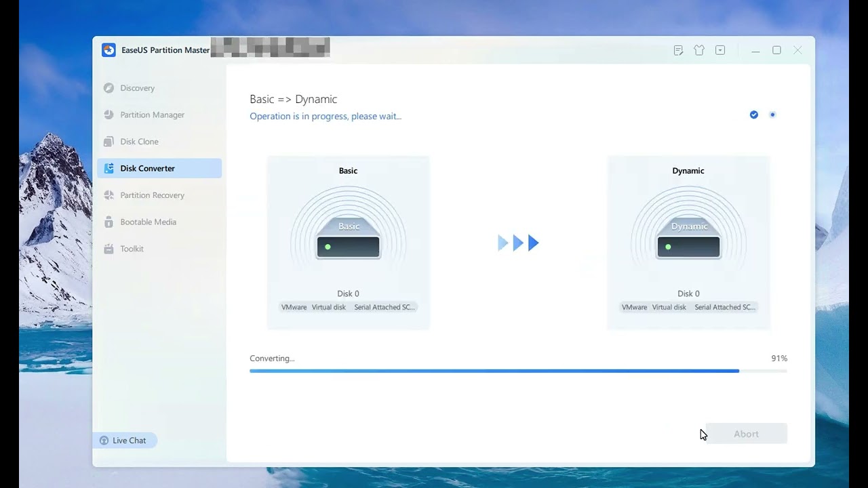Click the Discovery compass icon in sidebar

tap(108, 88)
